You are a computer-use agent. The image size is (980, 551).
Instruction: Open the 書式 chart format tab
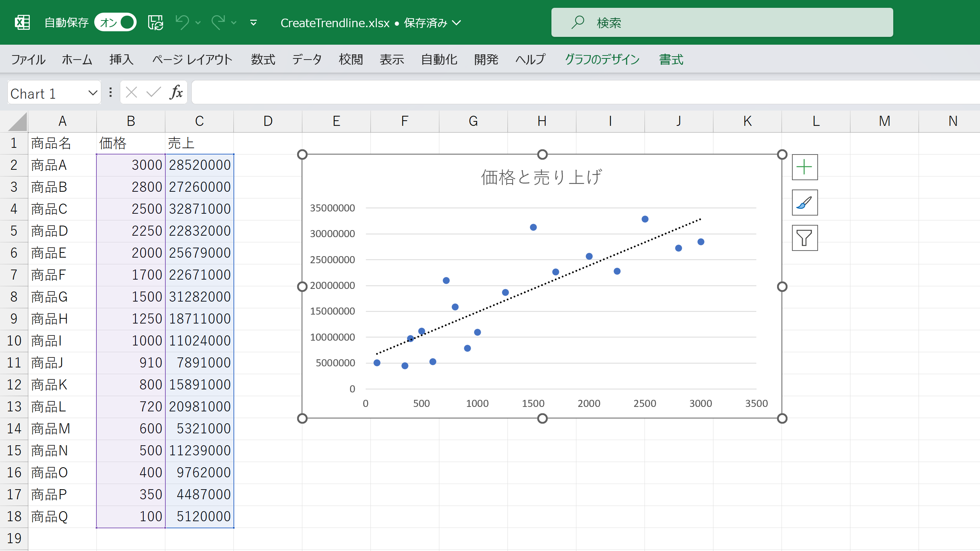(x=671, y=59)
